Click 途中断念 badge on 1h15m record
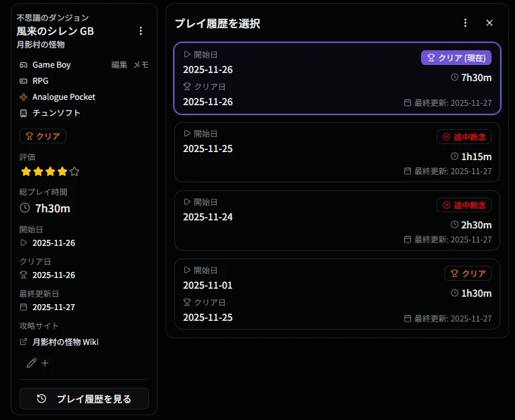Viewport: 515px width, 420px height. click(x=464, y=137)
